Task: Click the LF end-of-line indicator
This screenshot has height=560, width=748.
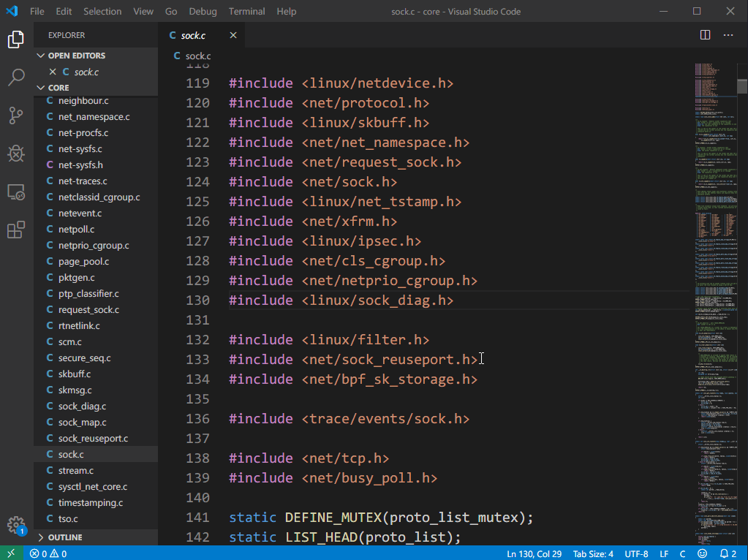Action: (664, 554)
